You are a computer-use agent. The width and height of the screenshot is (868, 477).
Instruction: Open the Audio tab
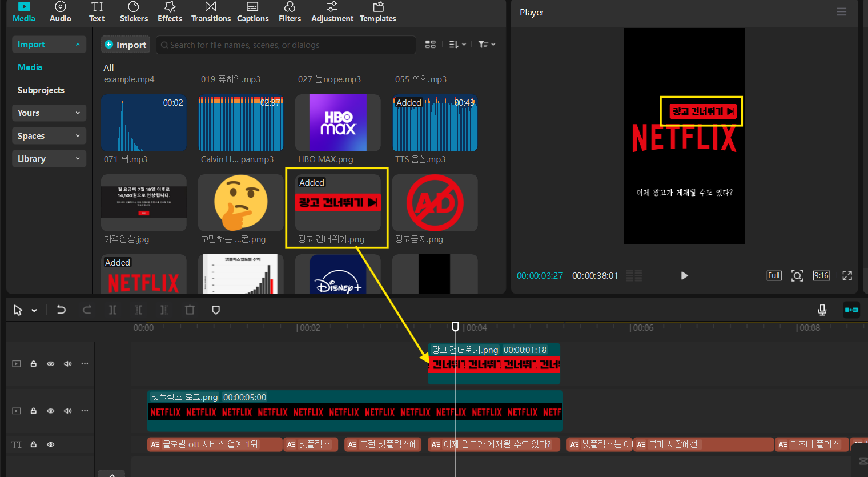pyautogui.click(x=61, y=12)
